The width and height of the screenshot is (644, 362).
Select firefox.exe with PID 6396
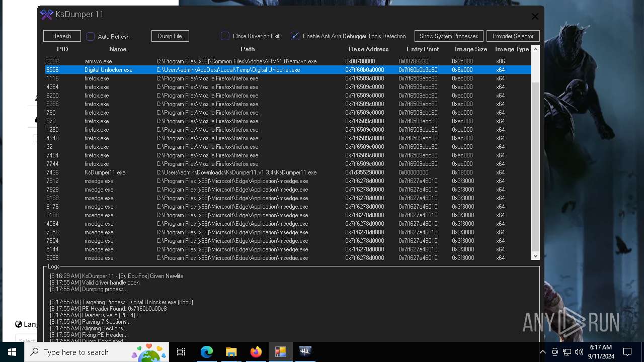coord(288,104)
